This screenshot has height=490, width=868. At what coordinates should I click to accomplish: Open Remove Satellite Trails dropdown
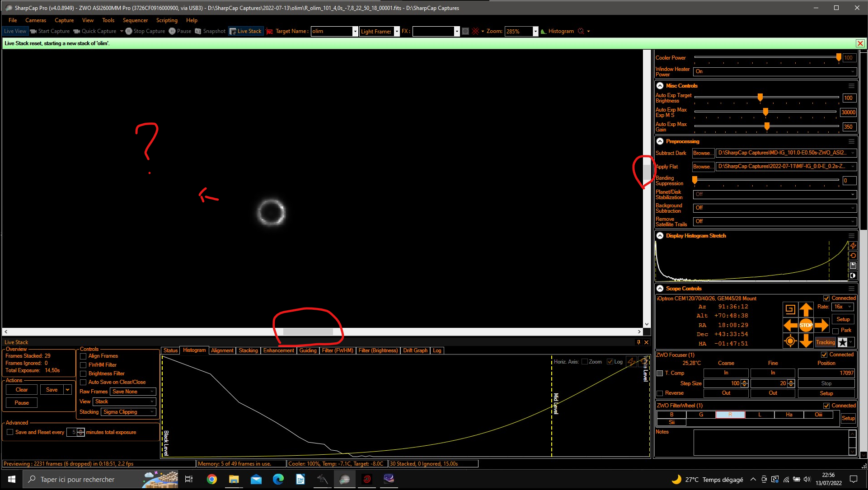pos(774,221)
